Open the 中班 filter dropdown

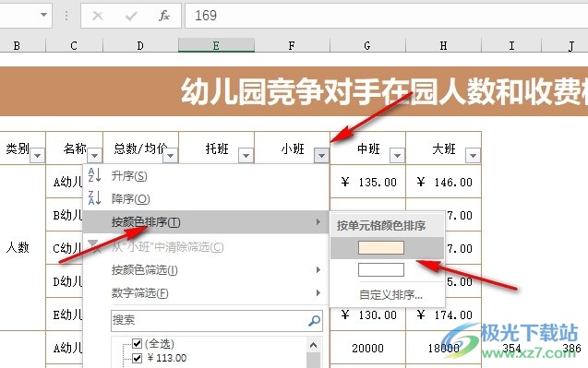397,155
